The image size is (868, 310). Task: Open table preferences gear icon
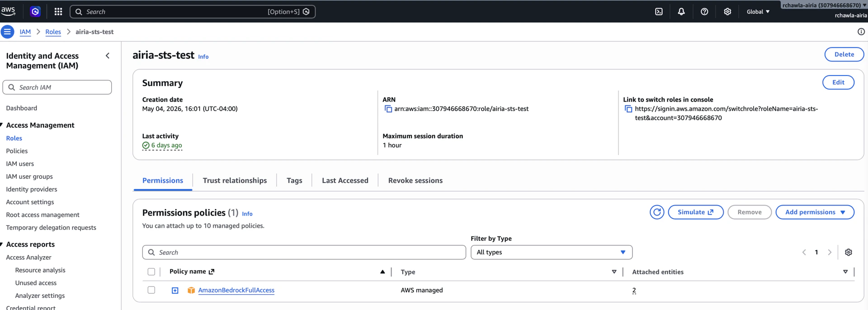(x=849, y=252)
